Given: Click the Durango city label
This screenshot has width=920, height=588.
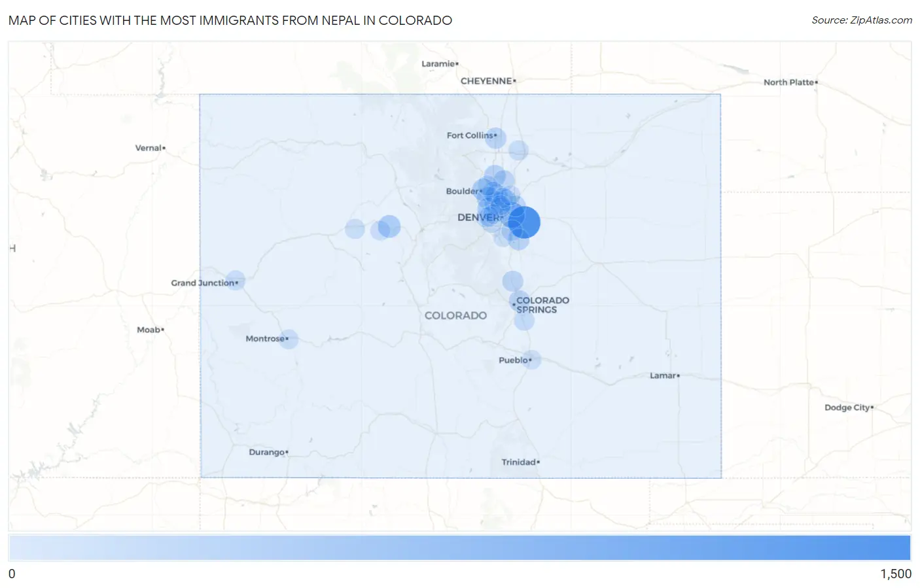Looking at the screenshot, I should click(268, 452).
